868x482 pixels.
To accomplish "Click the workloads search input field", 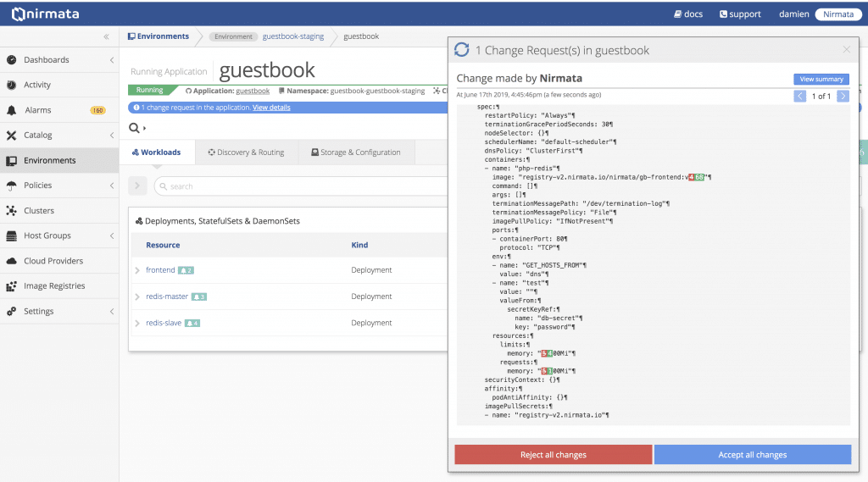I will click(x=302, y=186).
